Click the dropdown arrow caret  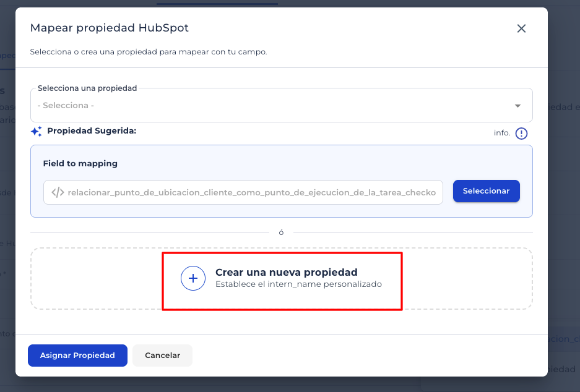pyautogui.click(x=517, y=106)
